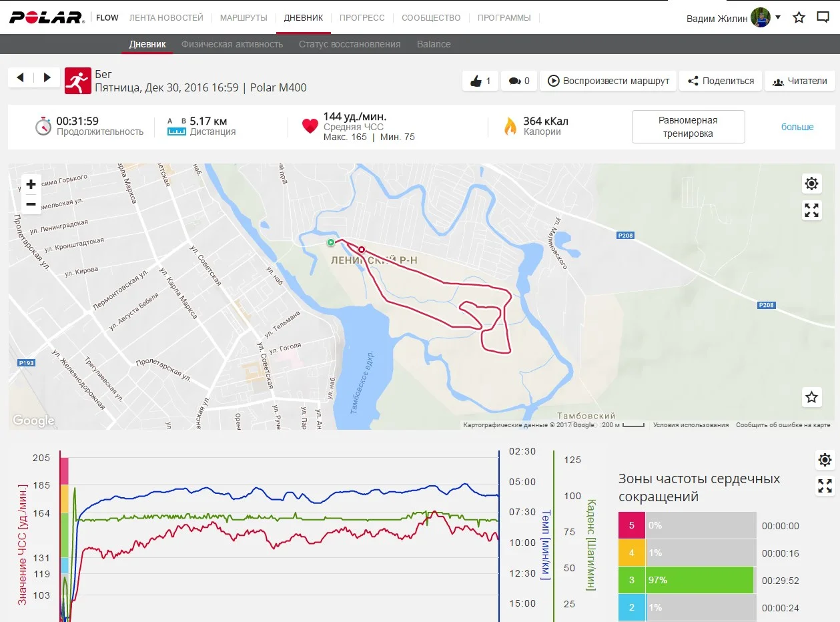Open the Flow home link

point(107,18)
